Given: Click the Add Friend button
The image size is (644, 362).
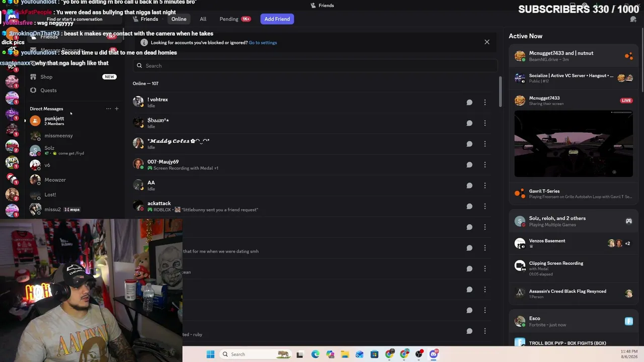Looking at the screenshot, I should (x=277, y=19).
